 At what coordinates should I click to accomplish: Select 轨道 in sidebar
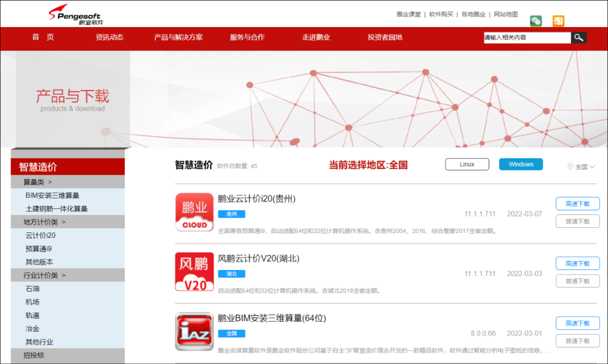click(32, 315)
